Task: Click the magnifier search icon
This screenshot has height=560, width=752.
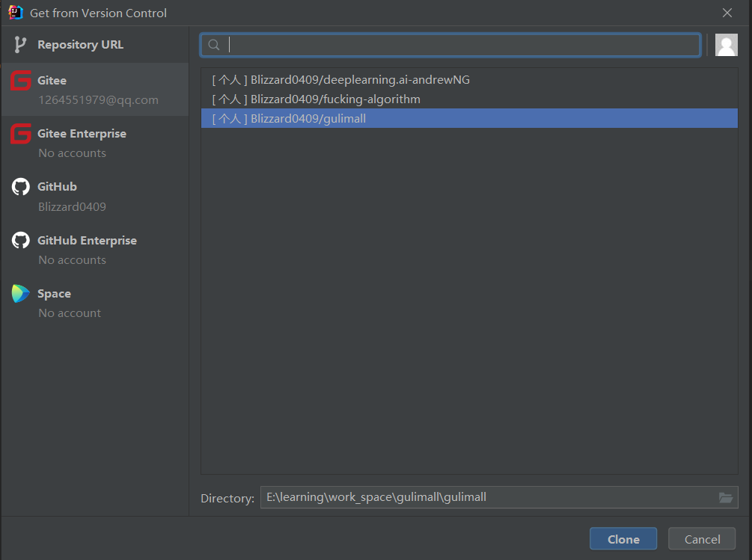Action: [x=214, y=45]
